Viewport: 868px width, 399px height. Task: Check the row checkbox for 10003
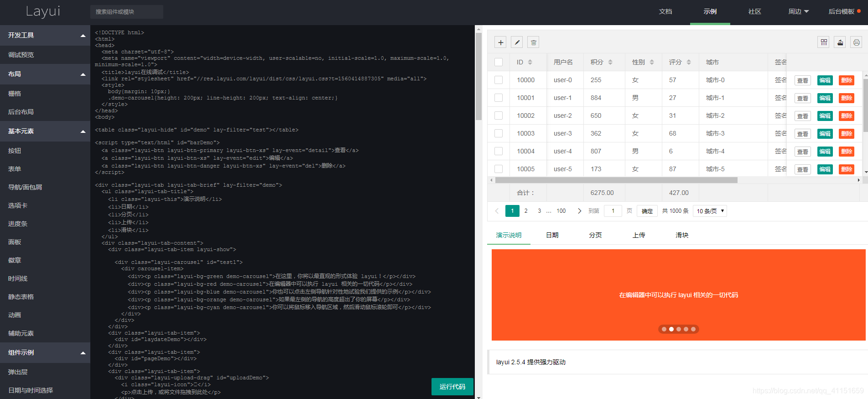click(499, 133)
